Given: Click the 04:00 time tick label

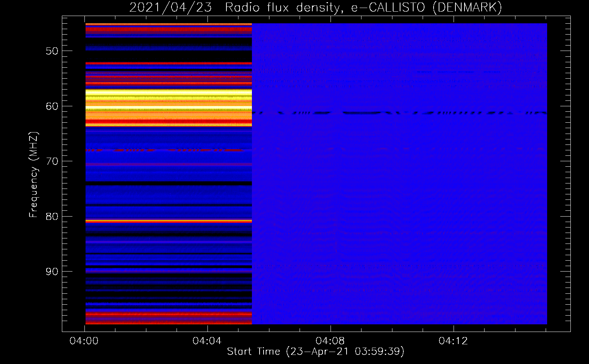Looking at the screenshot, I should pyautogui.click(x=84, y=341).
